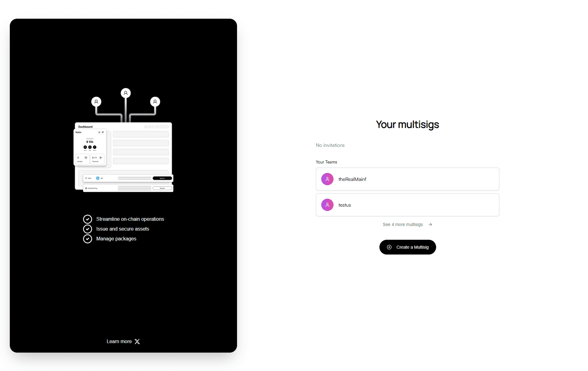The width and height of the screenshot is (588, 371).
Task: Expand multisigs with the arrow after See 4 more
Action: point(430,224)
